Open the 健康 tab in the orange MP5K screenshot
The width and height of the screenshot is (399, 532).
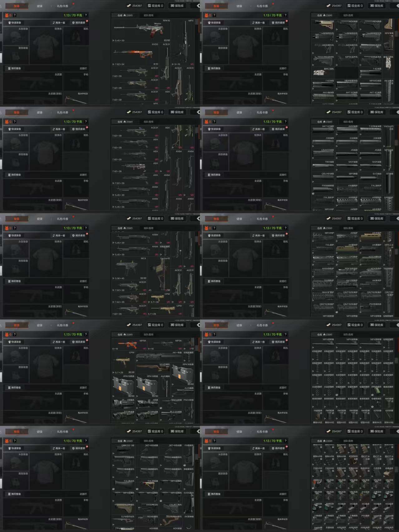pyautogui.click(x=40, y=325)
